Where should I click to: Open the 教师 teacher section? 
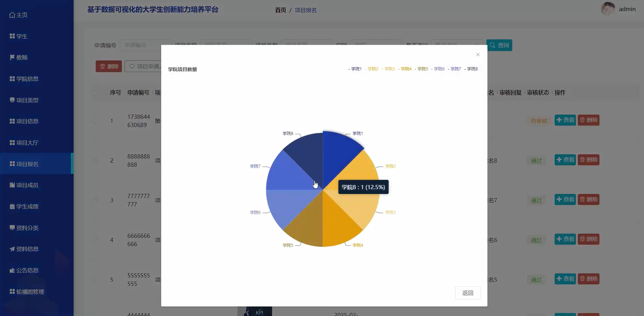19,57
